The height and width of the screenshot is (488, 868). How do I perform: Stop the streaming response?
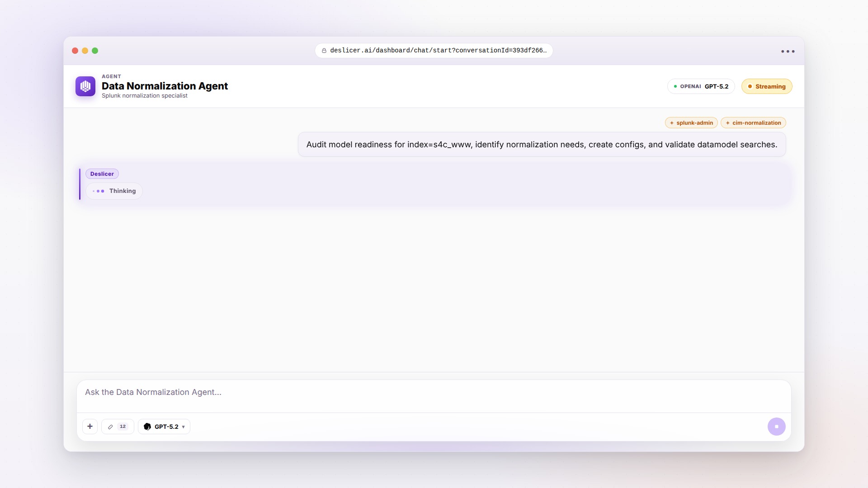click(777, 427)
